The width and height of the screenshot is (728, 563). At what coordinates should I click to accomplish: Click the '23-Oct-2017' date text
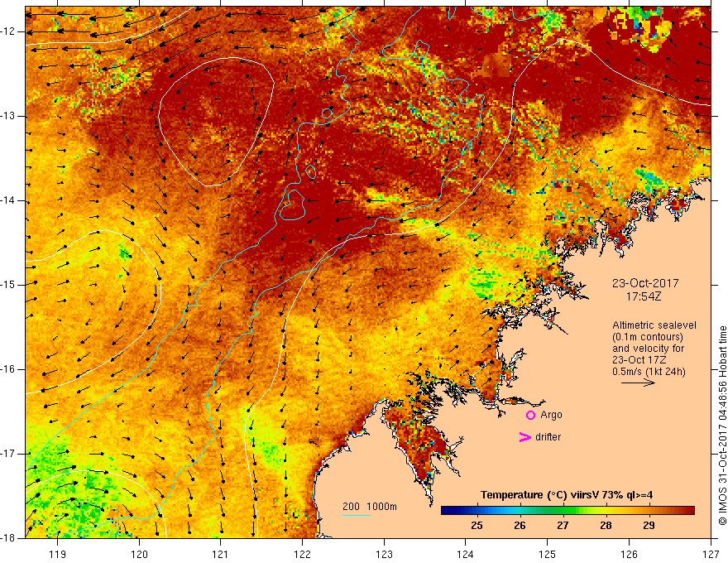coord(645,283)
